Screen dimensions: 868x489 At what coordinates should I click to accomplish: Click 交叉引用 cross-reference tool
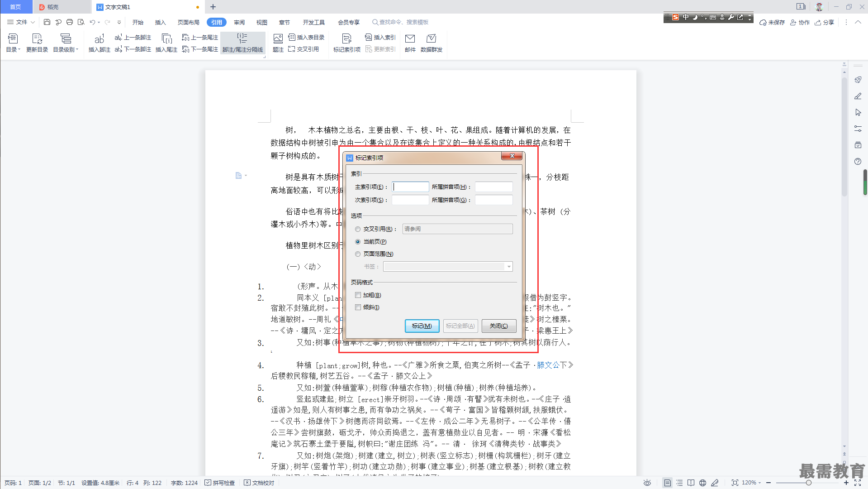304,49
